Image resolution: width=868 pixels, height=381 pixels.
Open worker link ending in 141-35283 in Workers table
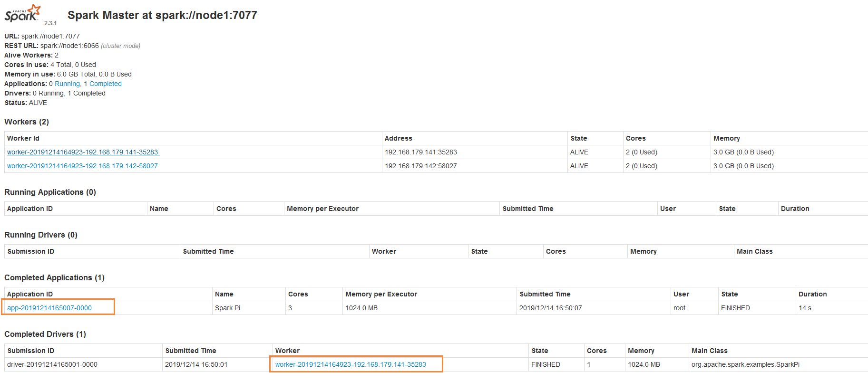[83, 152]
